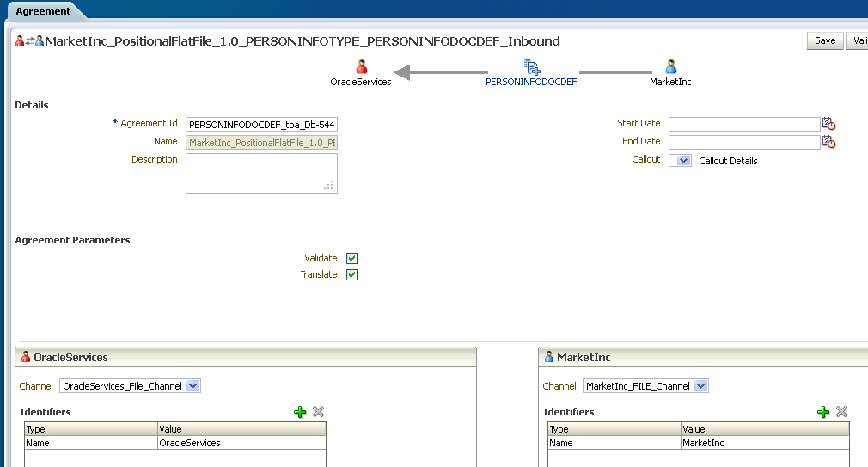Screen dimensions: 868x467
Task: Click the Description resize grip
Action: click(x=329, y=186)
